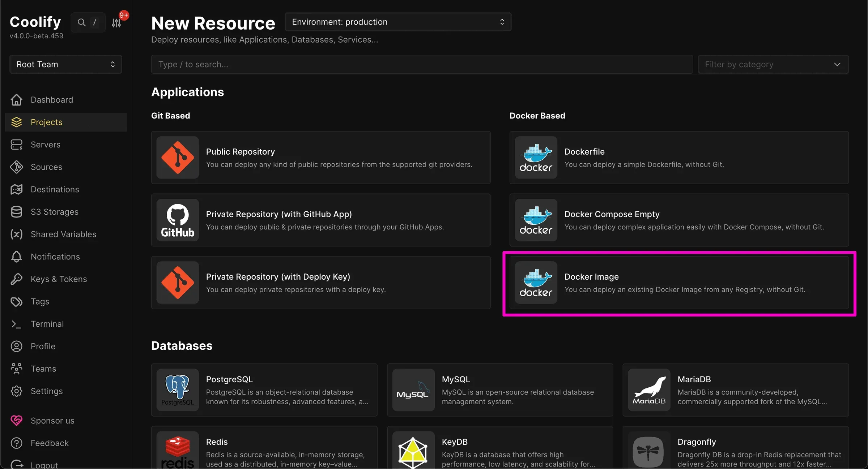Click the search magnifier icon beside Coolify logo

pos(82,22)
